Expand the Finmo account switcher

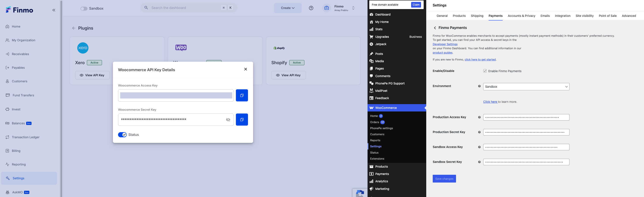coord(353,8)
